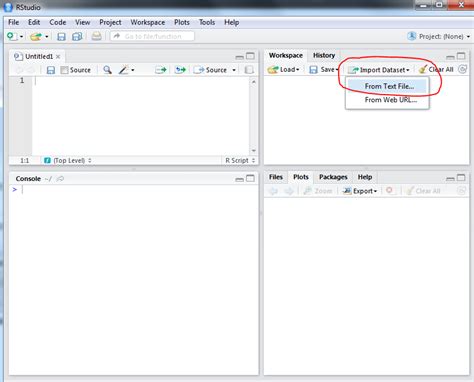Click the Re-run previous region icon
The width and height of the screenshot is (474, 382).
pos(180,70)
